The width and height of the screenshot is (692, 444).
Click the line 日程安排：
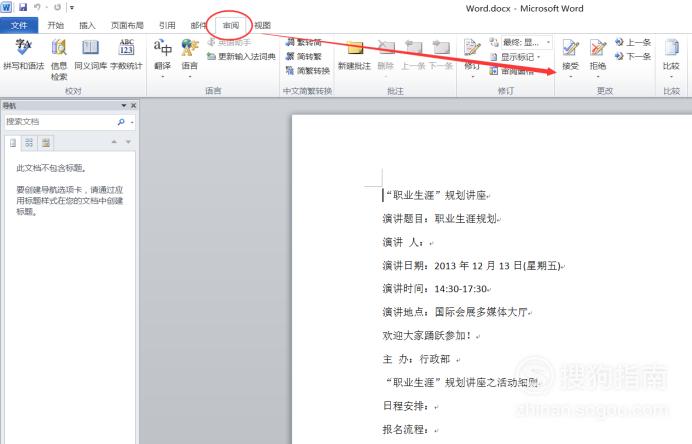[410, 406]
